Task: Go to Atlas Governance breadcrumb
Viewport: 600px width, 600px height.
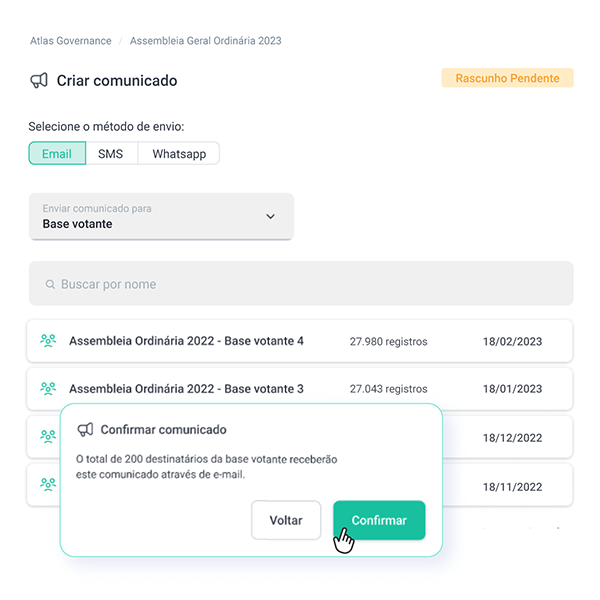Action: (71, 41)
